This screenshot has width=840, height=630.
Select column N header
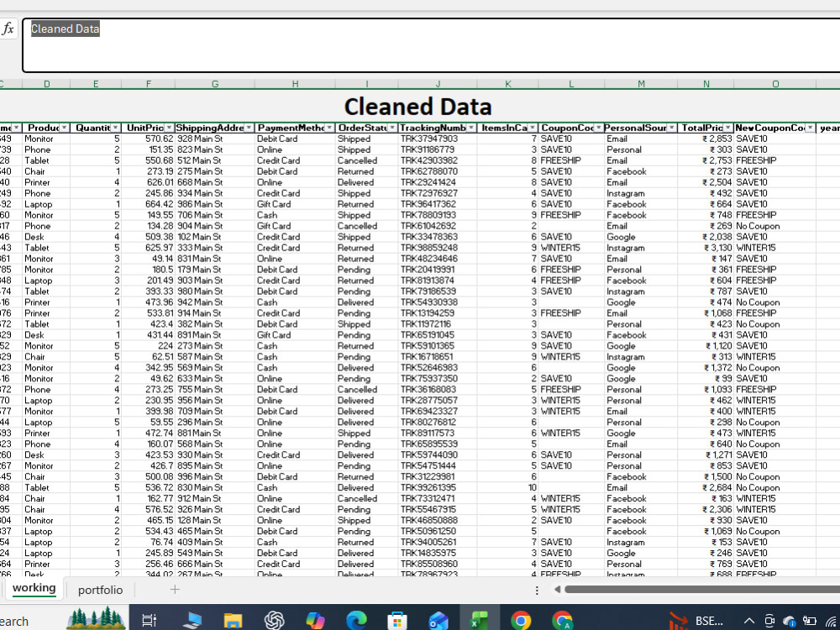(706, 84)
